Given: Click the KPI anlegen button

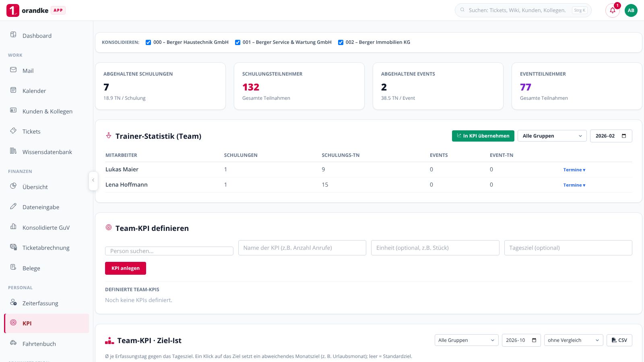Looking at the screenshot, I should pyautogui.click(x=126, y=268).
